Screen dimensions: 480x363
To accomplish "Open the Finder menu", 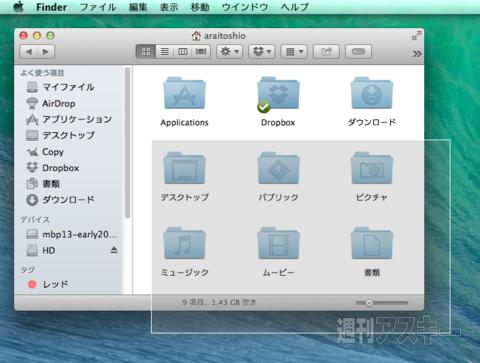I will [51, 7].
